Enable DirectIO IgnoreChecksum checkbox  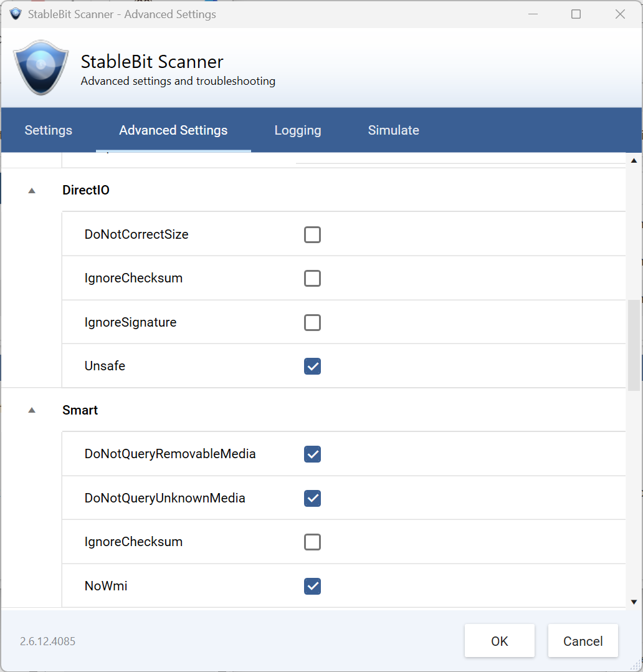click(312, 279)
